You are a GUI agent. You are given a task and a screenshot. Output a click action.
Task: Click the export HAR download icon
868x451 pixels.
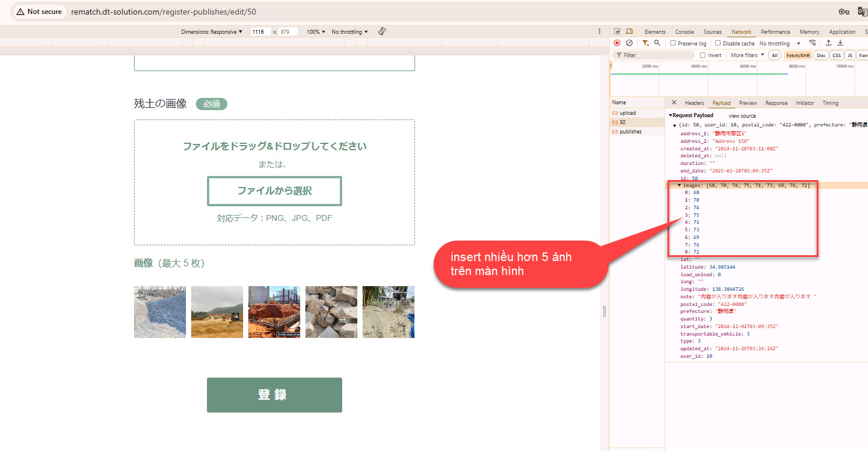point(841,43)
